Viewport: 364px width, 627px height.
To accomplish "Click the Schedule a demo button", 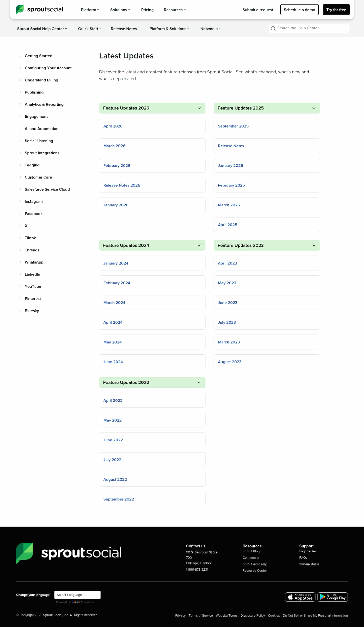I will pyautogui.click(x=299, y=10).
